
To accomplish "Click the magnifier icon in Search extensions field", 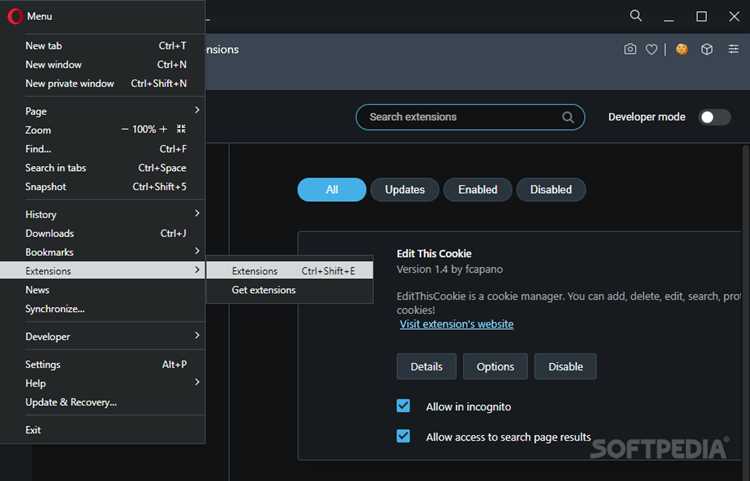I will point(568,117).
